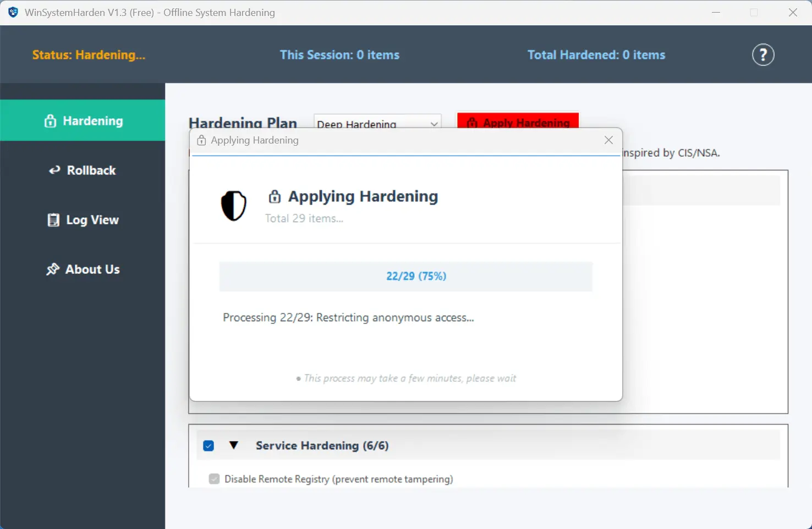Toggle the Disable Remote Registry checkbox
The width and height of the screenshot is (812, 529).
point(215,479)
